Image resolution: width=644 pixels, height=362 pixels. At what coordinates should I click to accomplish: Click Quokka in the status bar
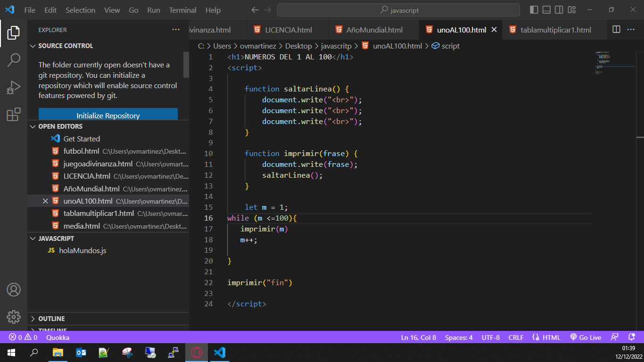tap(58, 337)
